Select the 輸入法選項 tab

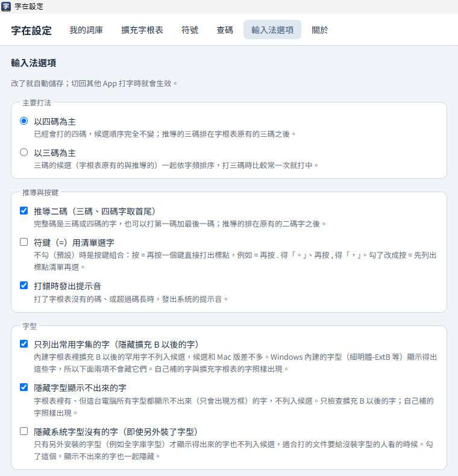[272, 30]
